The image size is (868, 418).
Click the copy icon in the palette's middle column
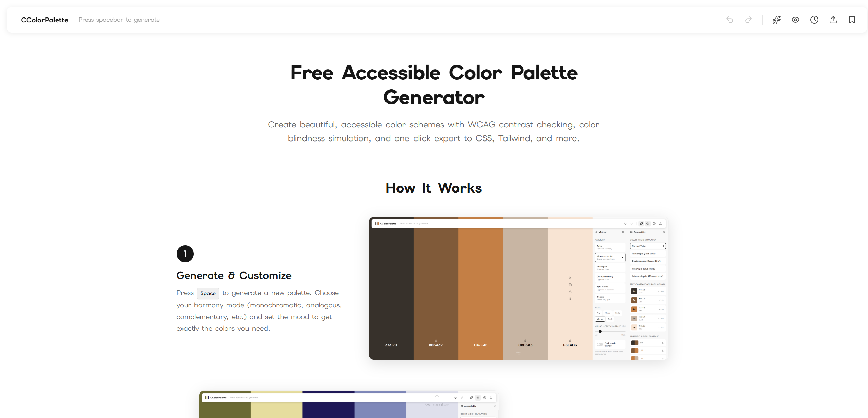coord(570,285)
